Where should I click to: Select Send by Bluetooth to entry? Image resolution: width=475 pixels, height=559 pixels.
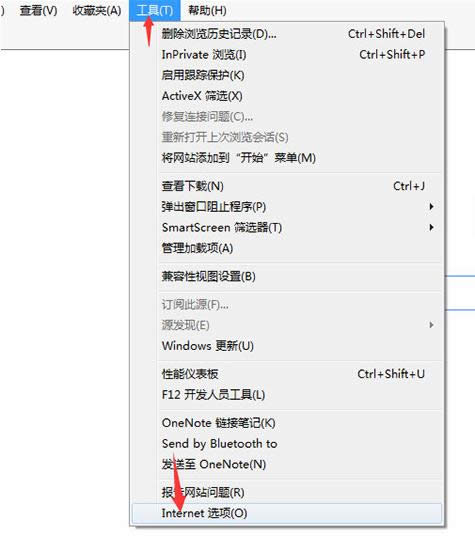[x=287, y=443]
